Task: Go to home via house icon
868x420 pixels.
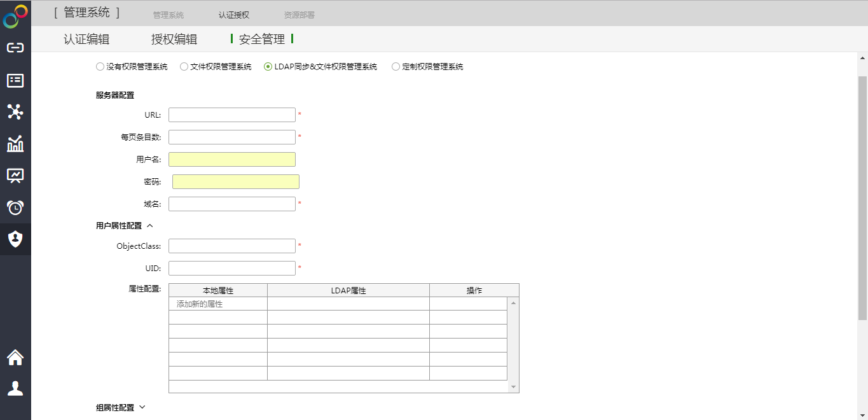Action: click(15, 358)
